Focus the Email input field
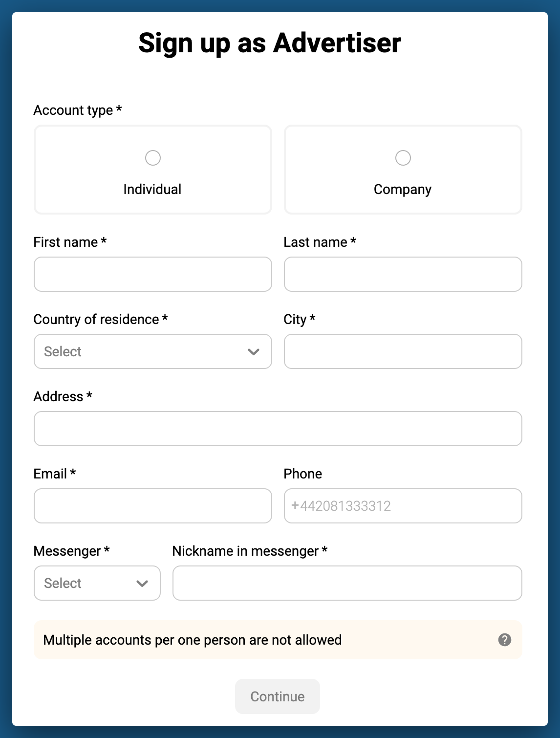 coord(153,506)
